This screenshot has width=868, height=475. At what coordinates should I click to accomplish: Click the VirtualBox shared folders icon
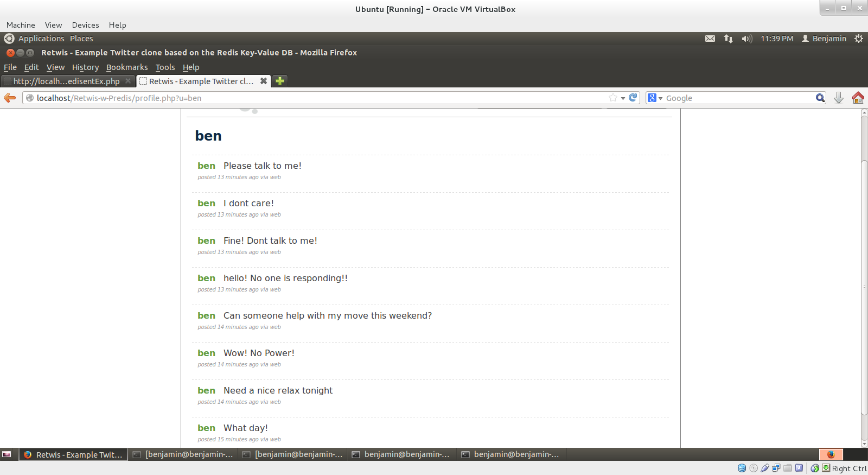click(788, 468)
